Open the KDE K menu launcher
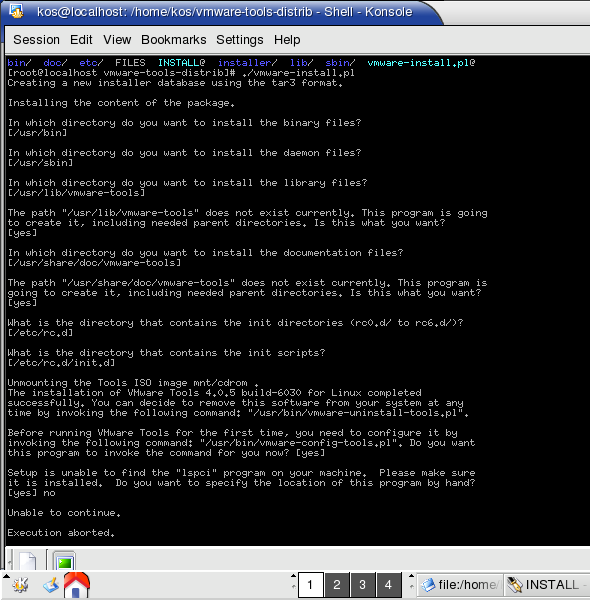The image size is (590, 600). point(20,585)
